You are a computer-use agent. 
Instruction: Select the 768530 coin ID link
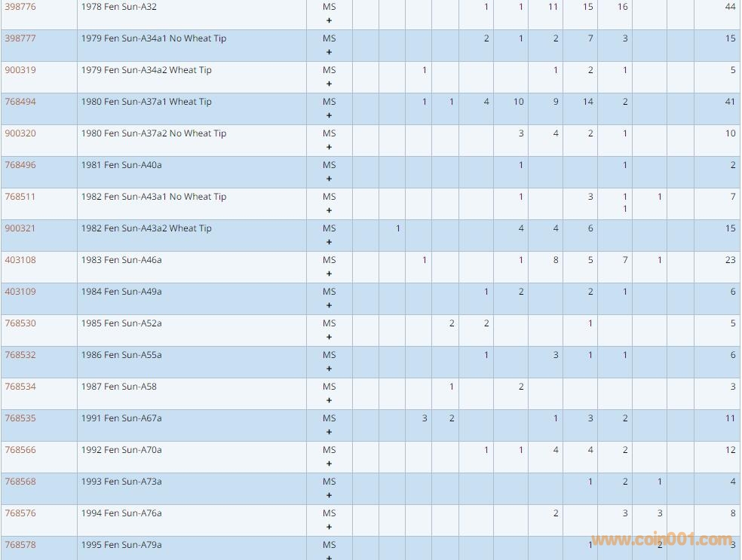[x=20, y=323]
